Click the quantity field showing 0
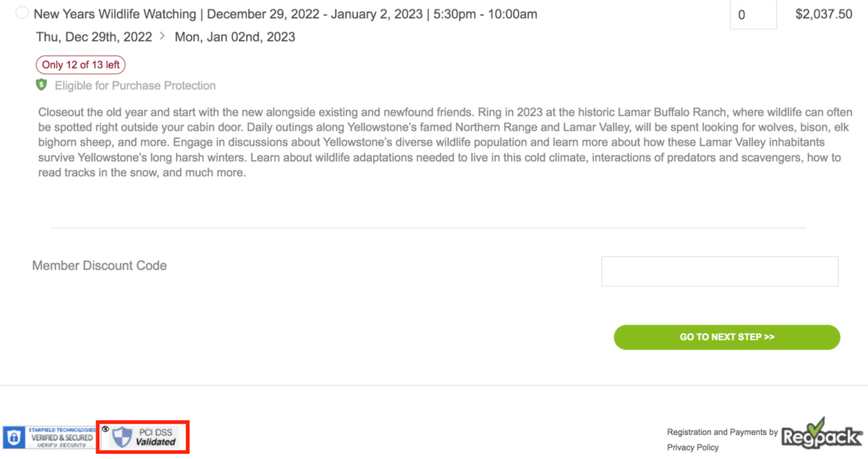Viewport: 868px width, 459px height. (x=752, y=14)
